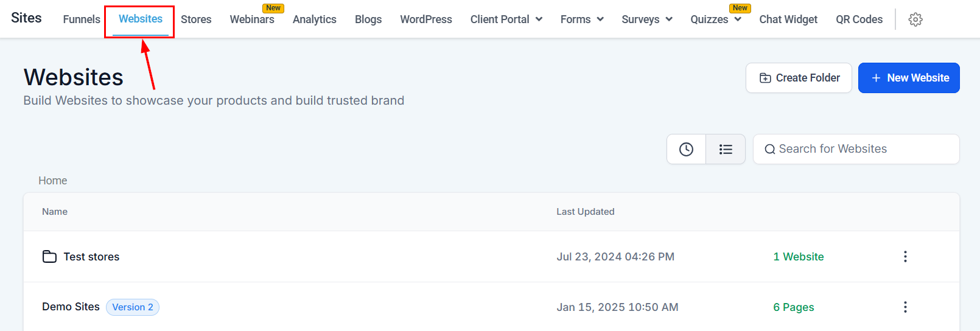Select the list view icon
This screenshot has width=980, height=331.
pos(726,149)
